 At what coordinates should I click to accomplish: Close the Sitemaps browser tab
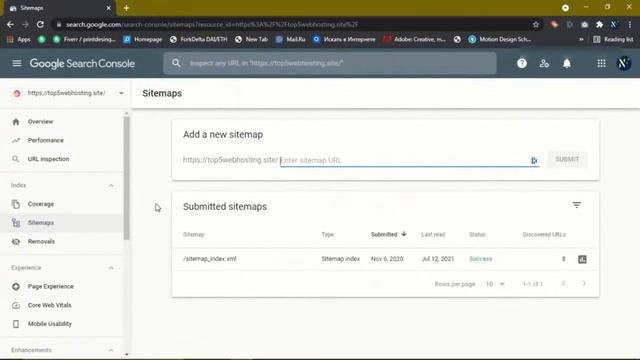click(109, 8)
